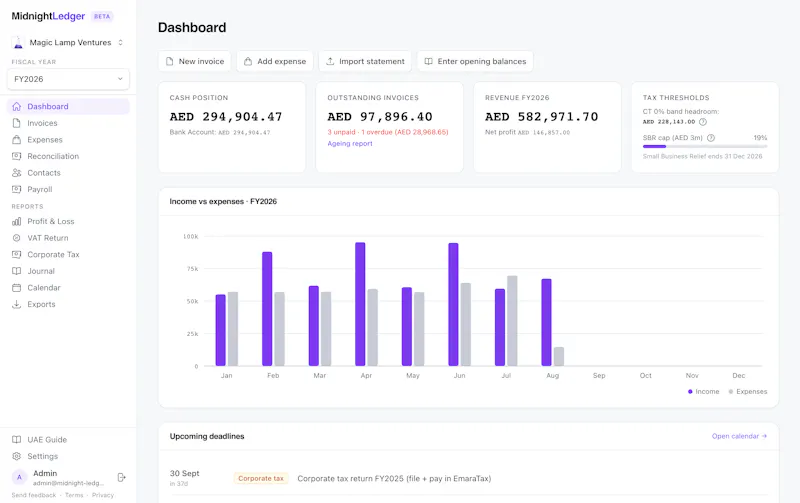Click the UAE Guide book icon
This screenshot has height=503, width=800.
[x=16, y=439]
